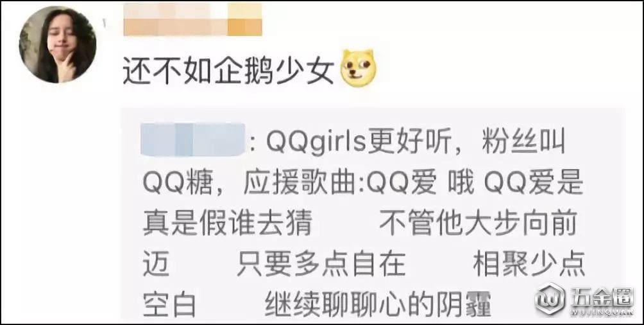Screen dimensions: 644x325
Task: Click the hexagonal Wujinquan watermark logo
Action: click(550, 299)
